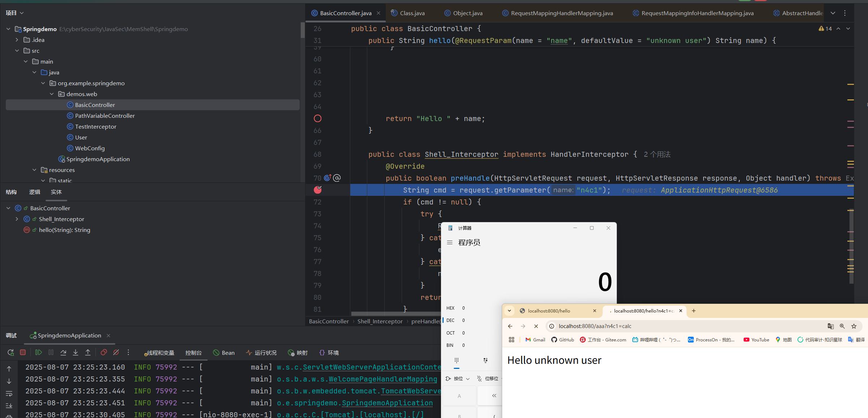Open View Breakpoints dialog icon

coord(104,352)
